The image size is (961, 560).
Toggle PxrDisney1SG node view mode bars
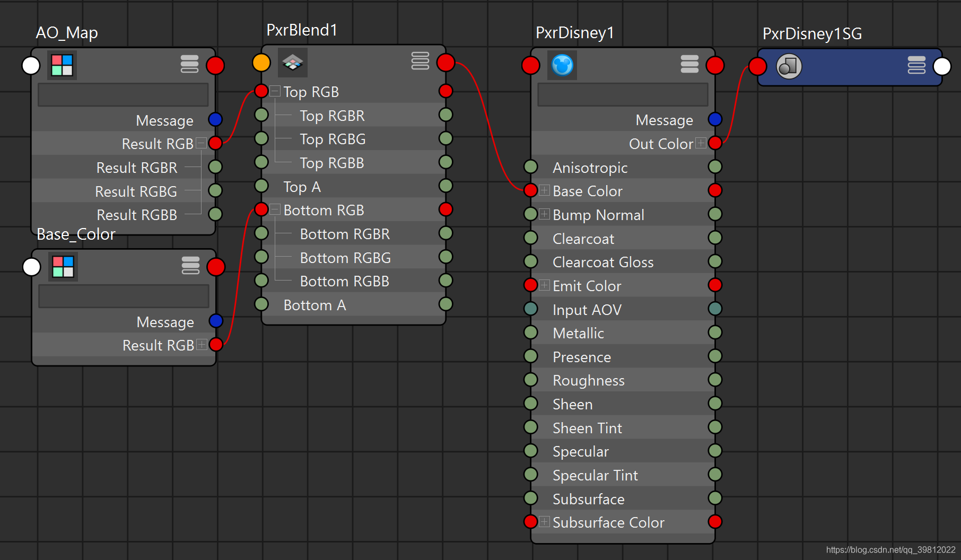pyautogui.click(x=916, y=65)
